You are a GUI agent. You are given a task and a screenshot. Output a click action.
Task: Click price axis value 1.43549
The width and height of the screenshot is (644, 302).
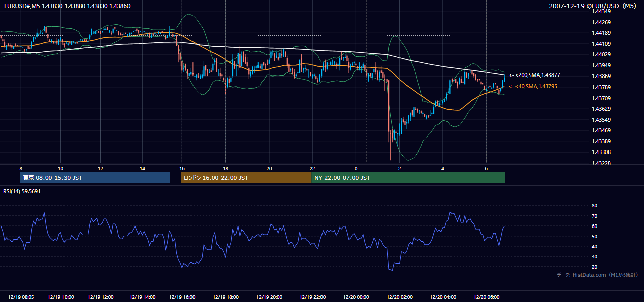601,120
